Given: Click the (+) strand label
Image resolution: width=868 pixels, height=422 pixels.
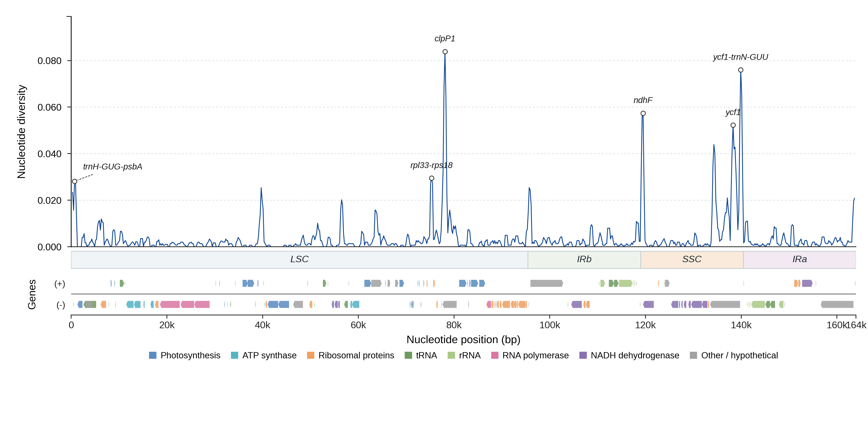Looking at the screenshot, I should click(x=60, y=284).
